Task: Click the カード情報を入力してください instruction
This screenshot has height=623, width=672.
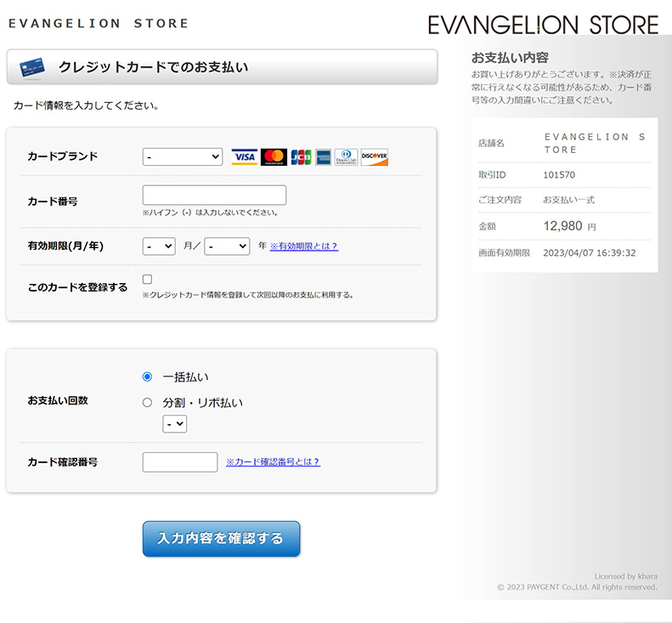Action: pyautogui.click(x=86, y=105)
